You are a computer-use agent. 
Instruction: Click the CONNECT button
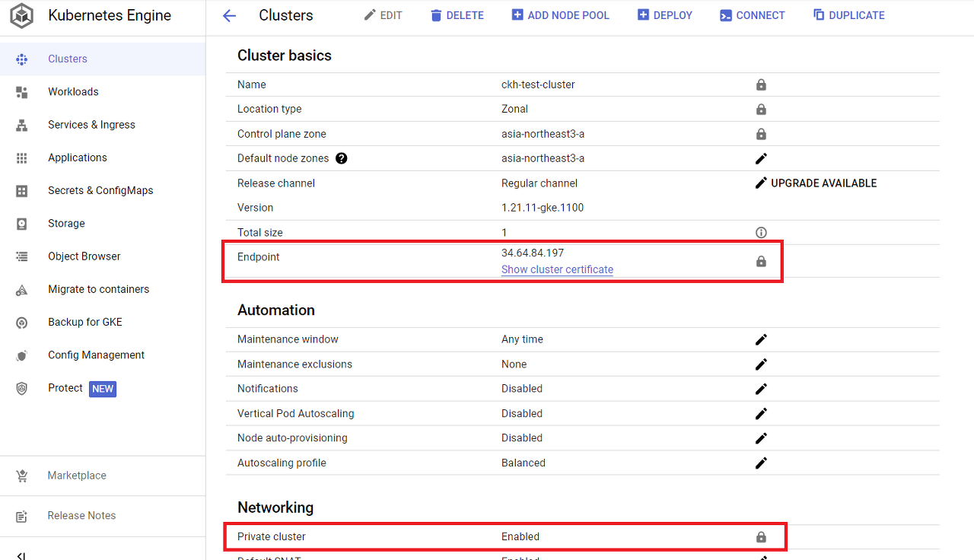[x=752, y=15]
